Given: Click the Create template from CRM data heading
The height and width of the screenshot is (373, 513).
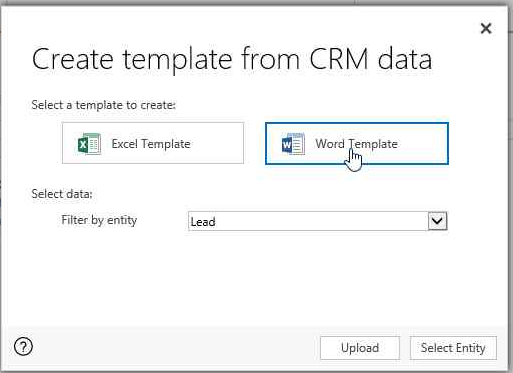Looking at the screenshot, I should (232, 59).
